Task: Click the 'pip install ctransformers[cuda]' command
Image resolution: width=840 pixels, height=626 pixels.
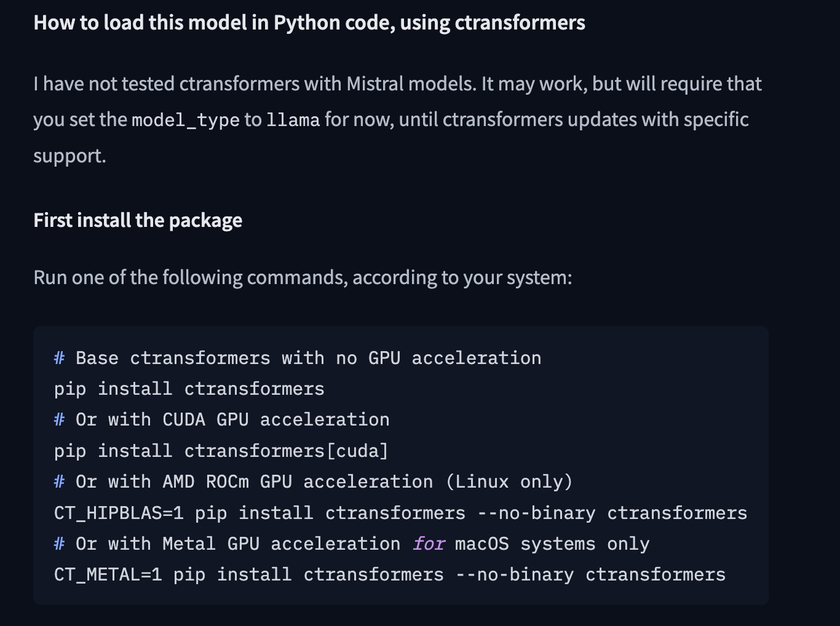Action: coord(221,451)
